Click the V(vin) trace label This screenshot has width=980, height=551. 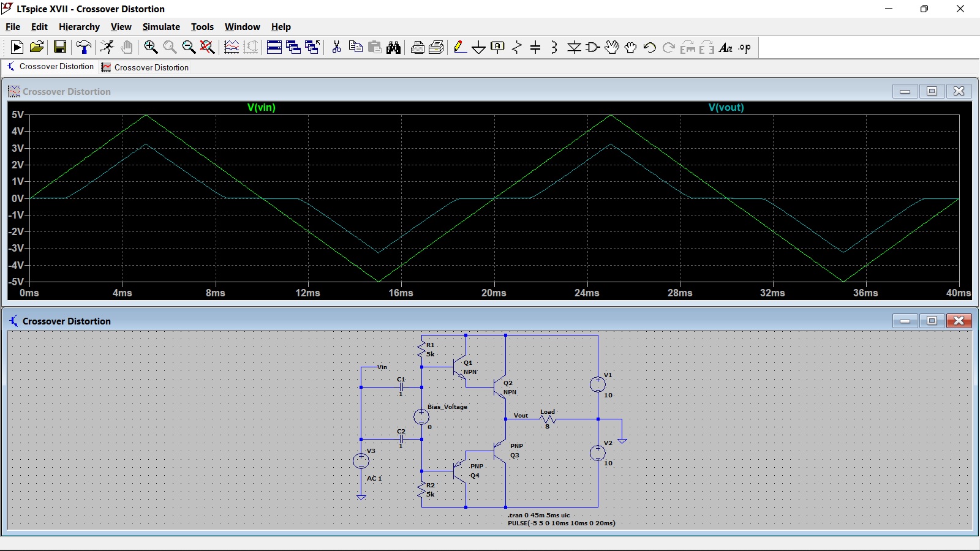tap(262, 107)
